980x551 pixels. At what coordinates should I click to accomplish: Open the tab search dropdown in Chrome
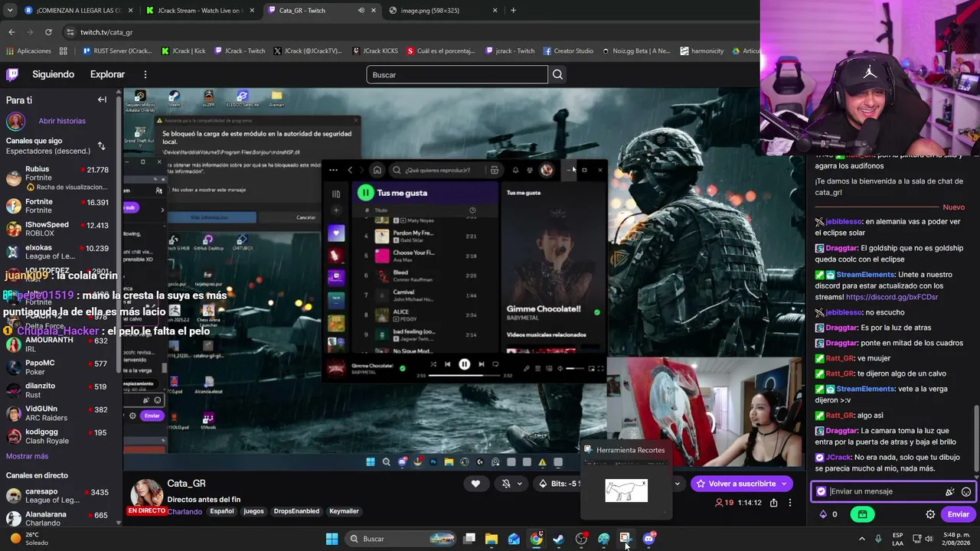[x=10, y=11]
